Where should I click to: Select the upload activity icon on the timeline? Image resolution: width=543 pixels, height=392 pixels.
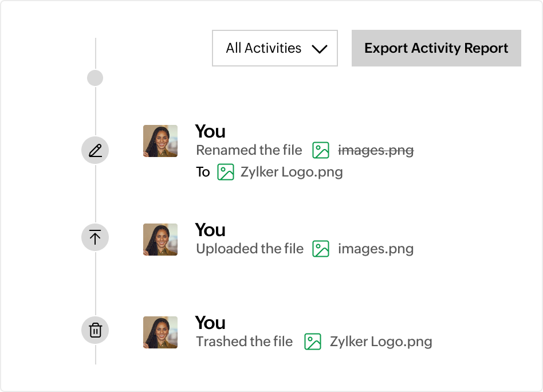click(95, 237)
